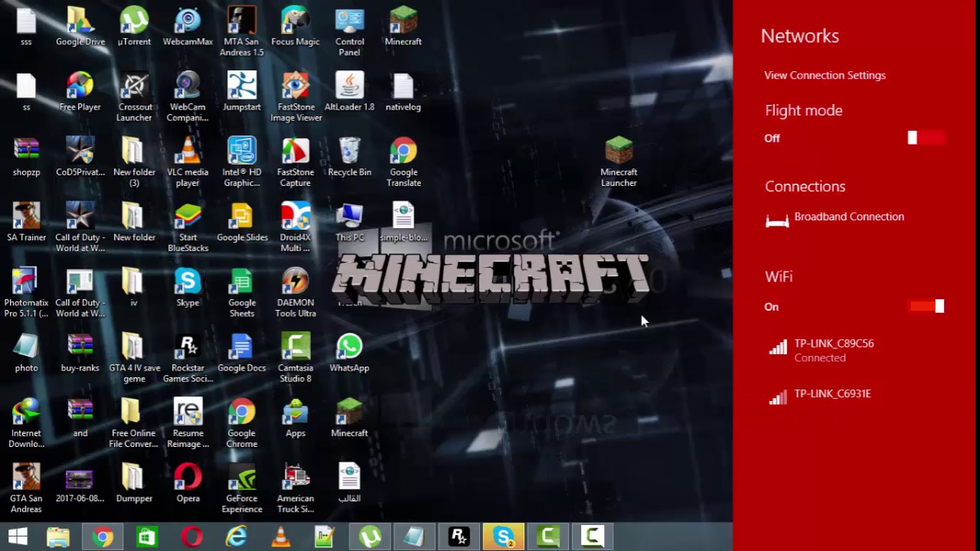Open µTorrent desktop shortcut
The image size is (980, 551).
(134, 27)
